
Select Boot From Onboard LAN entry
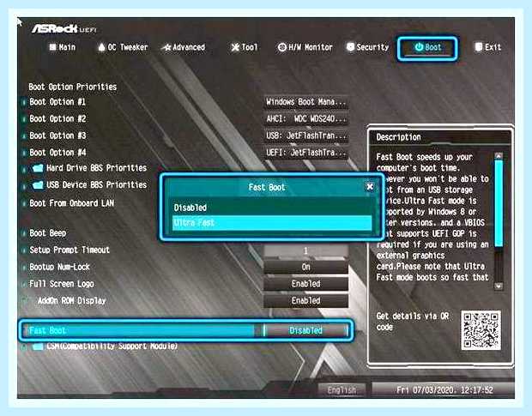point(71,203)
